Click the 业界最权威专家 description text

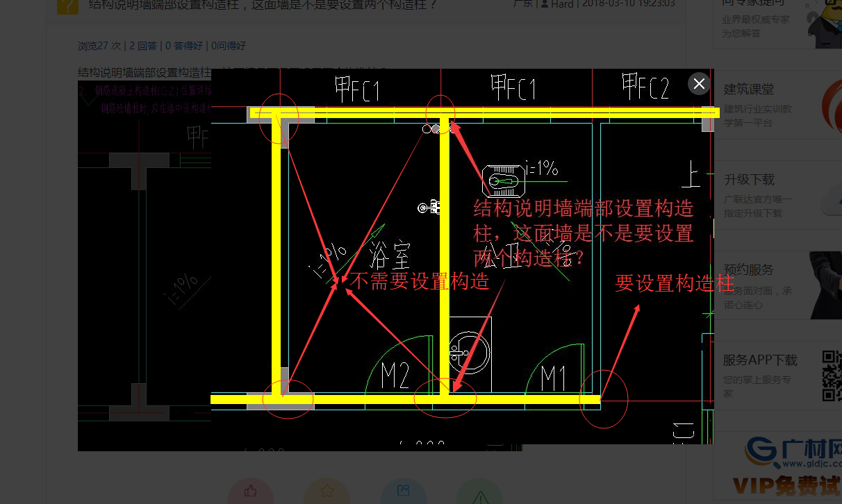(x=756, y=26)
